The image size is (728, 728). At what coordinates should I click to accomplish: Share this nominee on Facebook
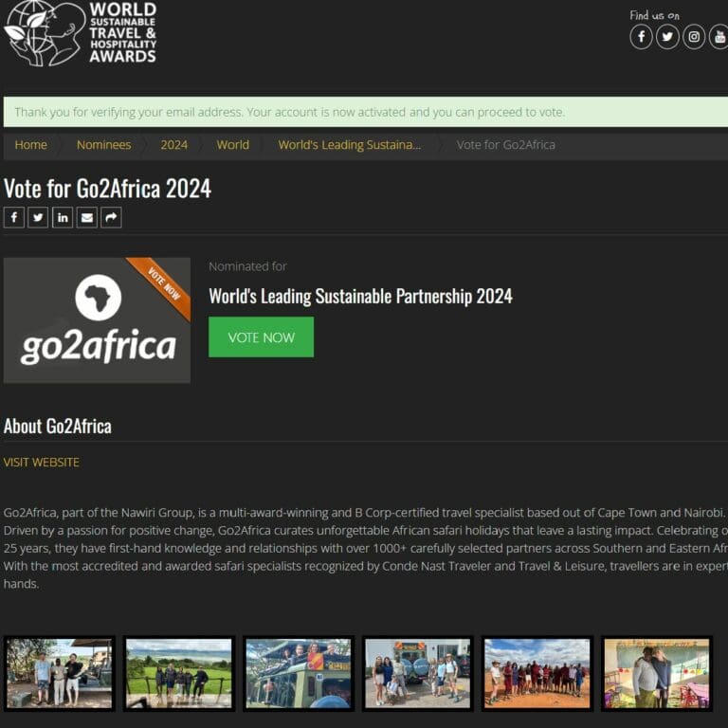point(14,217)
